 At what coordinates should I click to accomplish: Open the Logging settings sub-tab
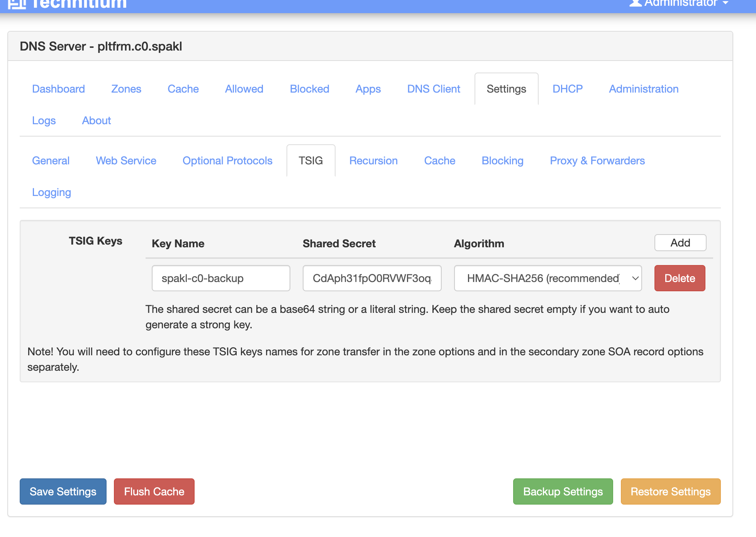tap(51, 193)
